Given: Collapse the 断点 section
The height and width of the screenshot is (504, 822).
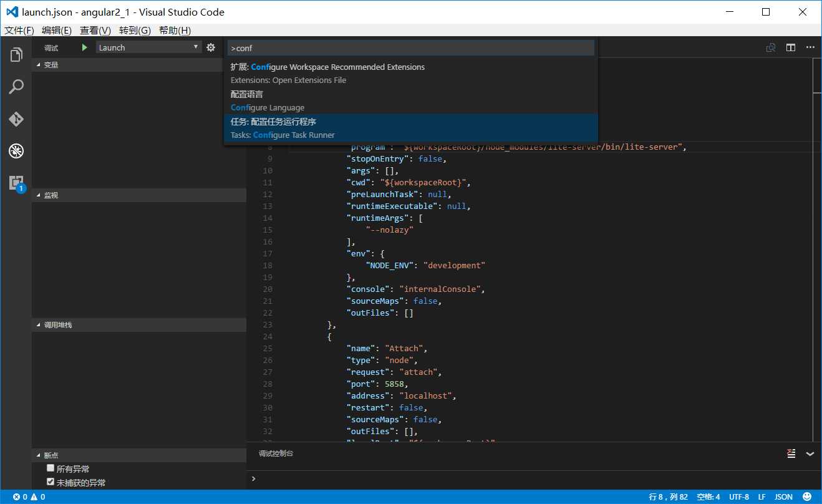Looking at the screenshot, I should (x=139, y=455).
